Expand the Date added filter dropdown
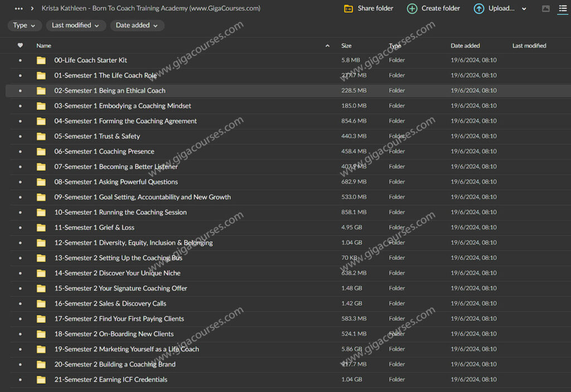 tap(137, 25)
